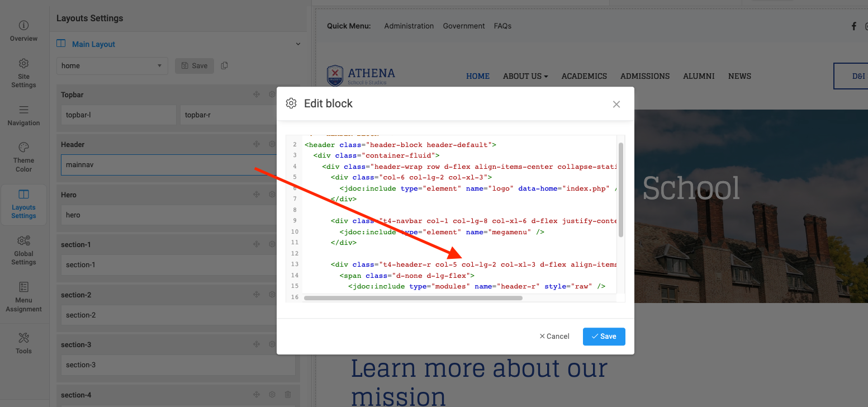
Task: Delete the section-4 block via trash icon
Action: click(288, 395)
